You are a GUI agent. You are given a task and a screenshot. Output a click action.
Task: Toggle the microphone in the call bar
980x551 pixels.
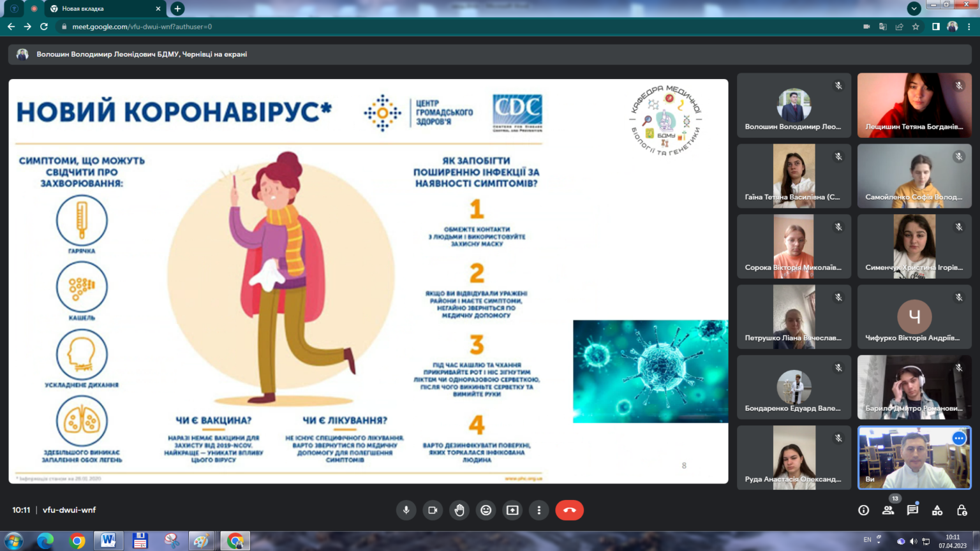point(406,510)
